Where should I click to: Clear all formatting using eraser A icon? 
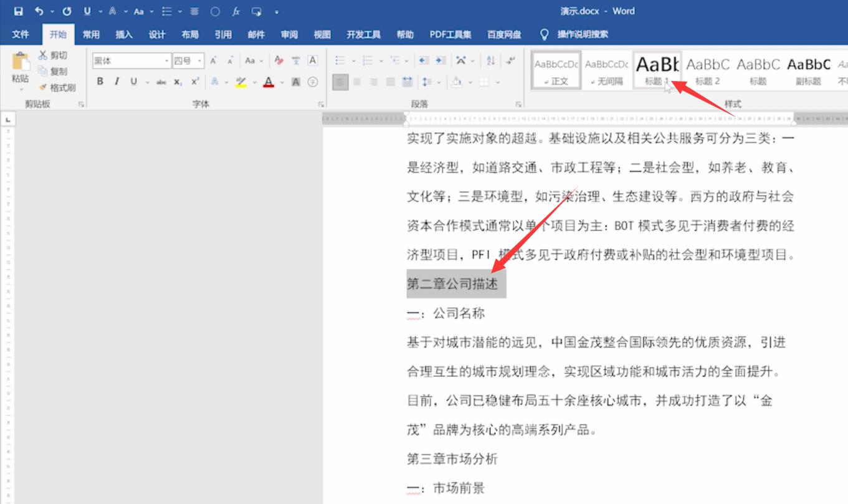coord(279,61)
